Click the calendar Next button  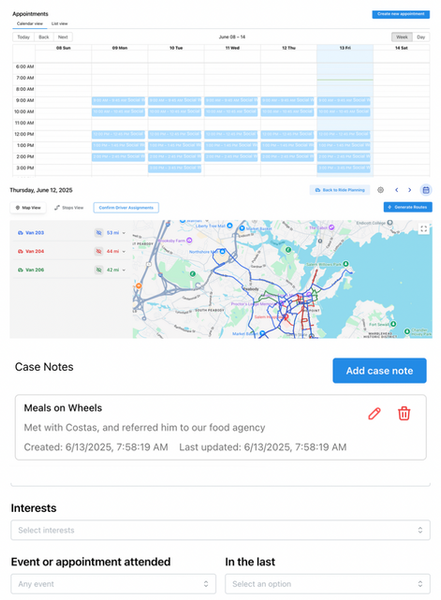tap(63, 37)
